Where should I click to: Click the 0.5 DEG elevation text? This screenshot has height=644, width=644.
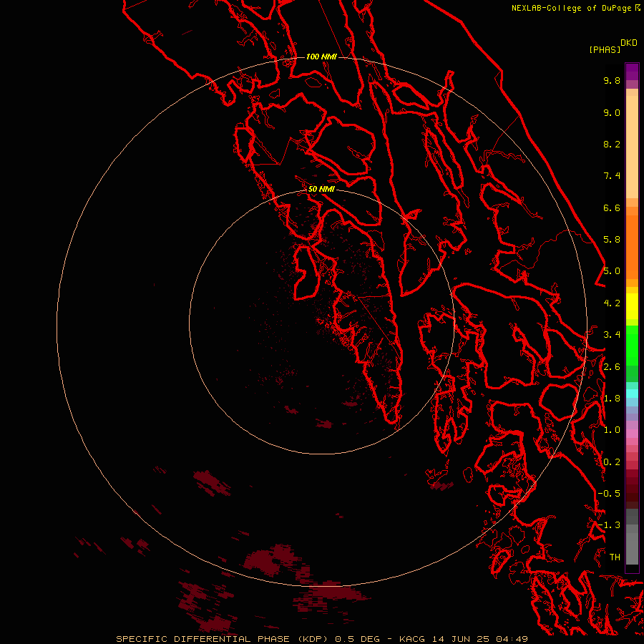tap(357, 639)
